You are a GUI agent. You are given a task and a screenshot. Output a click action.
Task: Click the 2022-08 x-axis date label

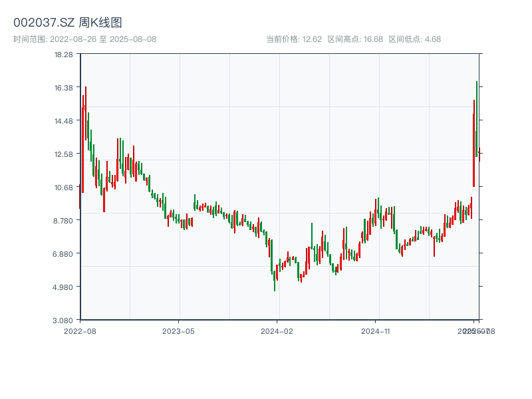(x=80, y=331)
